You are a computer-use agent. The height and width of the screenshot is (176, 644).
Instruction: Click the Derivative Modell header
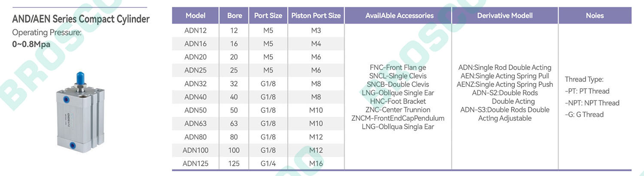point(505,15)
